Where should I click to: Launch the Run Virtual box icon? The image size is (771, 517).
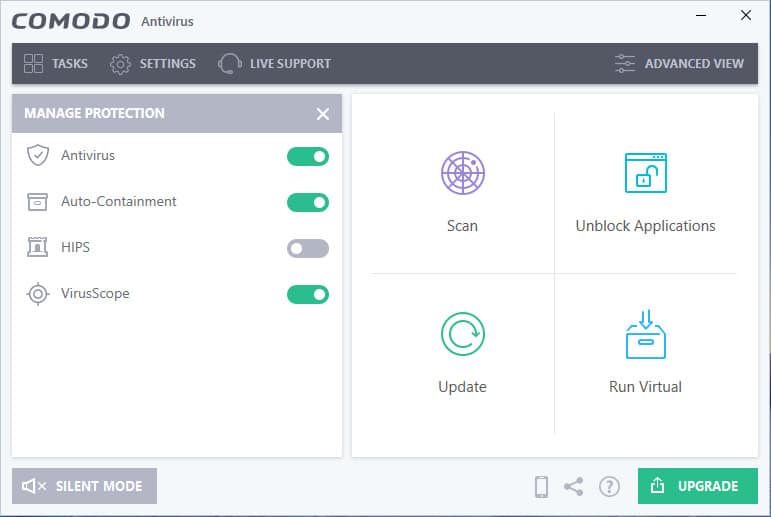(646, 334)
